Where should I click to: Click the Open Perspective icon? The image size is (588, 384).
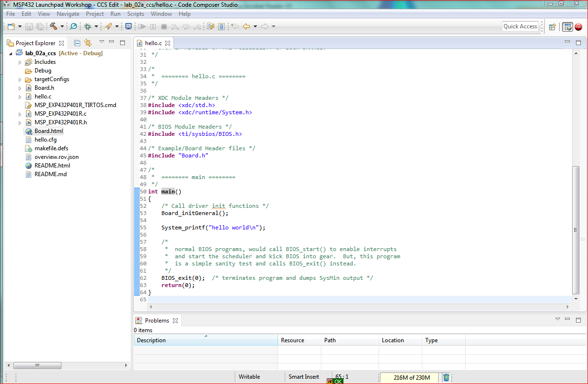552,27
